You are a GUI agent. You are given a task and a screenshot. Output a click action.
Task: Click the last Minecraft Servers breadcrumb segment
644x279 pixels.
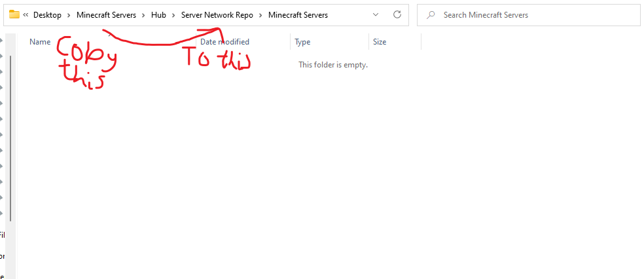click(298, 15)
